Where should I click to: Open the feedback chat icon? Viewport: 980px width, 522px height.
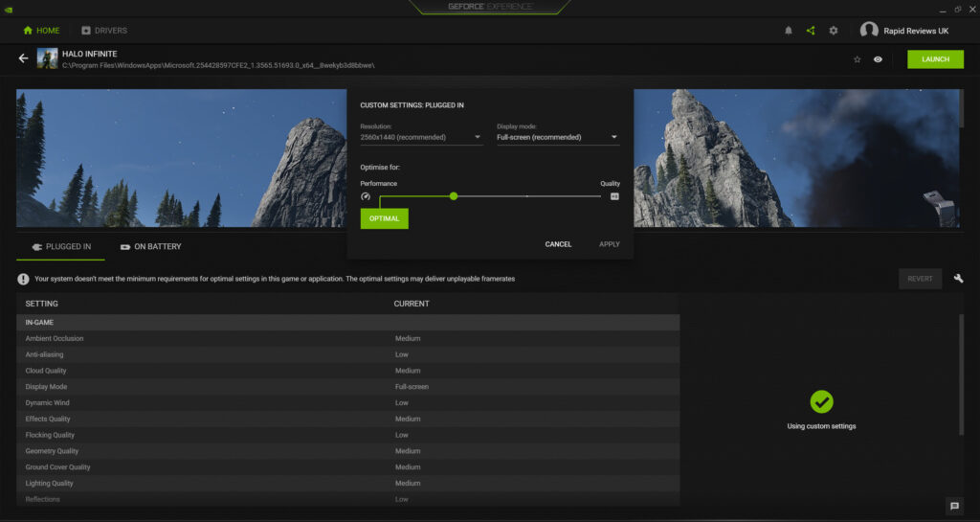tap(954, 506)
